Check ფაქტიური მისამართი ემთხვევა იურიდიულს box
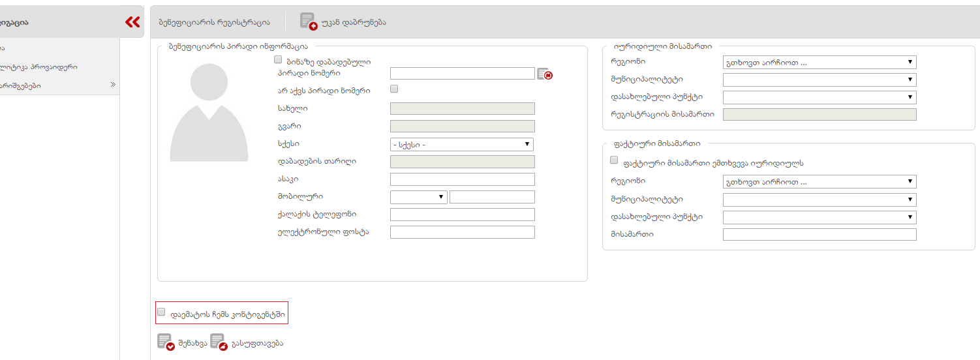The height and width of the screenshot is (360, 980). pos(614,160)
